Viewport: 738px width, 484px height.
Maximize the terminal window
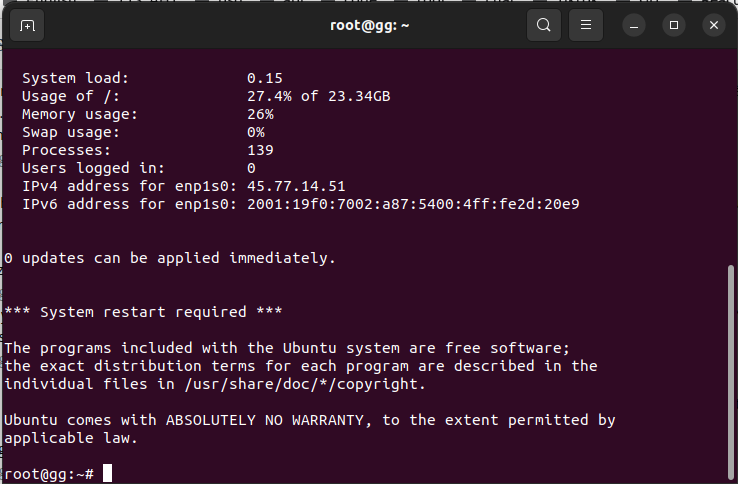pyautogui.click(x=674, y=25)
